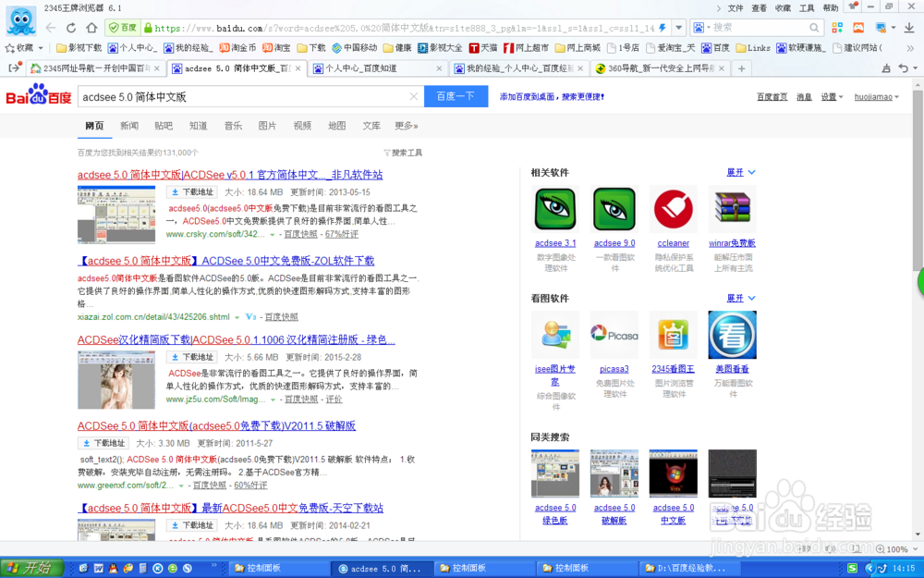
Task: Switch to the 我的经验_个人中心 tab
Action: click(x=518, y=68)
